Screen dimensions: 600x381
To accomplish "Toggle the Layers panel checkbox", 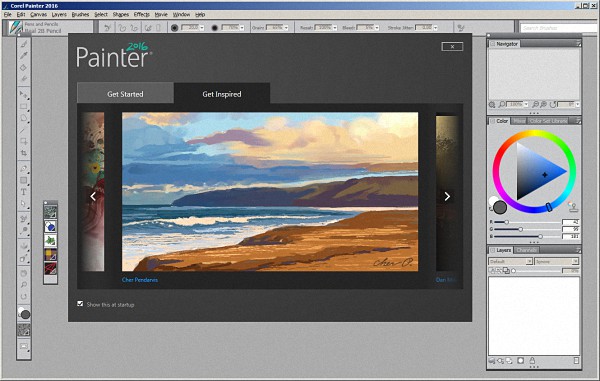I will pos(493,250).
